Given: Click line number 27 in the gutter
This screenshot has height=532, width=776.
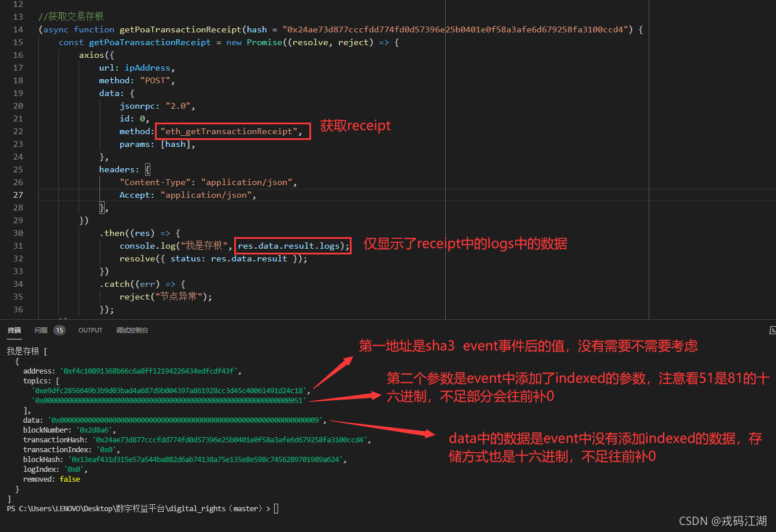Looking at the screenshot, I should (x=18, y=195).
